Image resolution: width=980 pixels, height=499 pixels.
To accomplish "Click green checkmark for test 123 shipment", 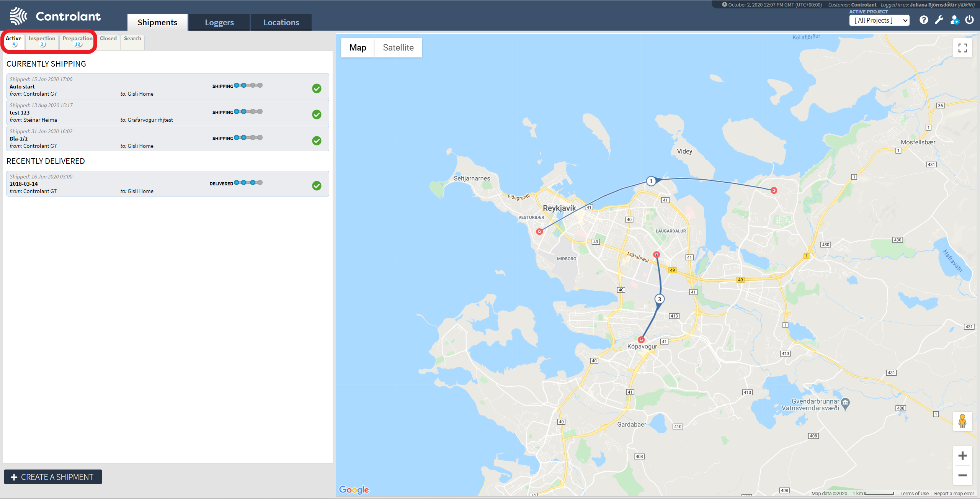I will click(x=317, y=115).
